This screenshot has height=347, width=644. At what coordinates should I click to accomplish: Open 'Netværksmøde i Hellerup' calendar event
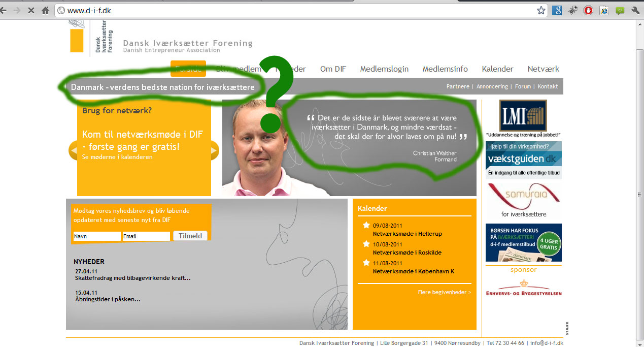pyautogui.click(x=408, y=234)
